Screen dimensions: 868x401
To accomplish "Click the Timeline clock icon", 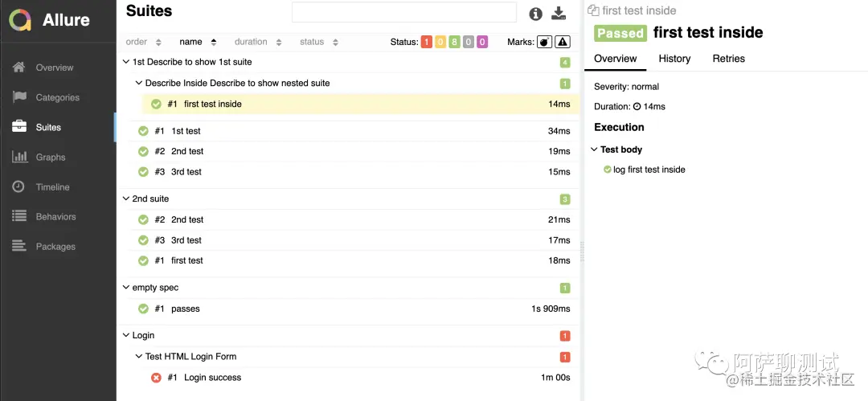I will click(18, 186).
